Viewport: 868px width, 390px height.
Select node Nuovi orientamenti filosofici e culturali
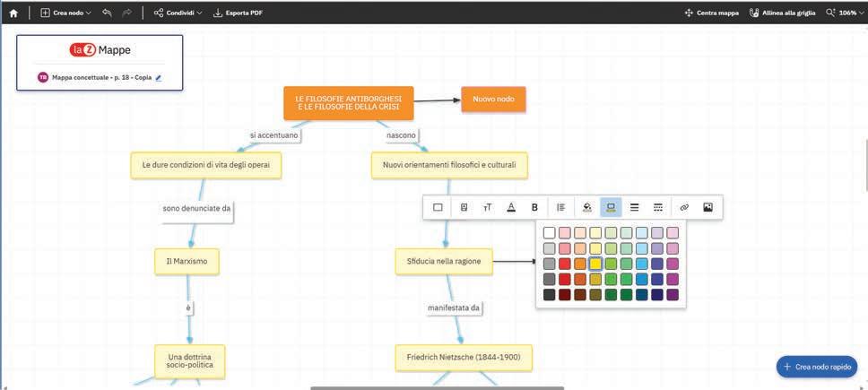tap(449, 165)
